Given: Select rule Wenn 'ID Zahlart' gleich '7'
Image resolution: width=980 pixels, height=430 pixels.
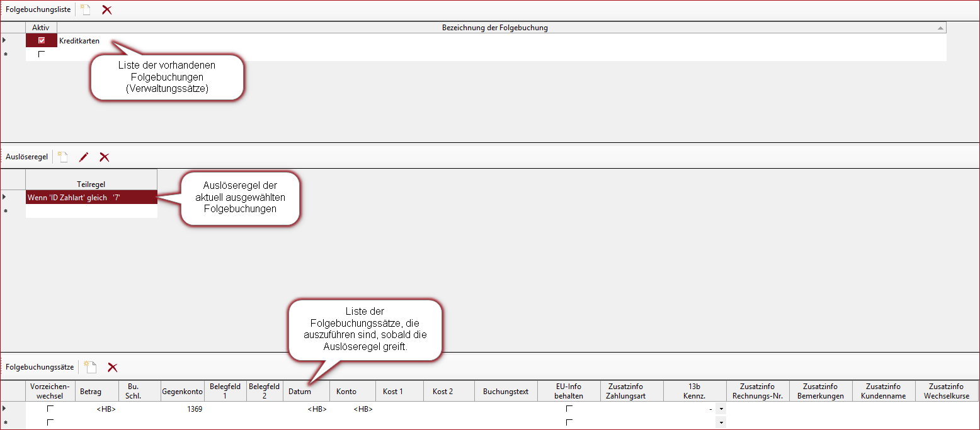Looking at the screenshot, I should [x=91, y=197].
